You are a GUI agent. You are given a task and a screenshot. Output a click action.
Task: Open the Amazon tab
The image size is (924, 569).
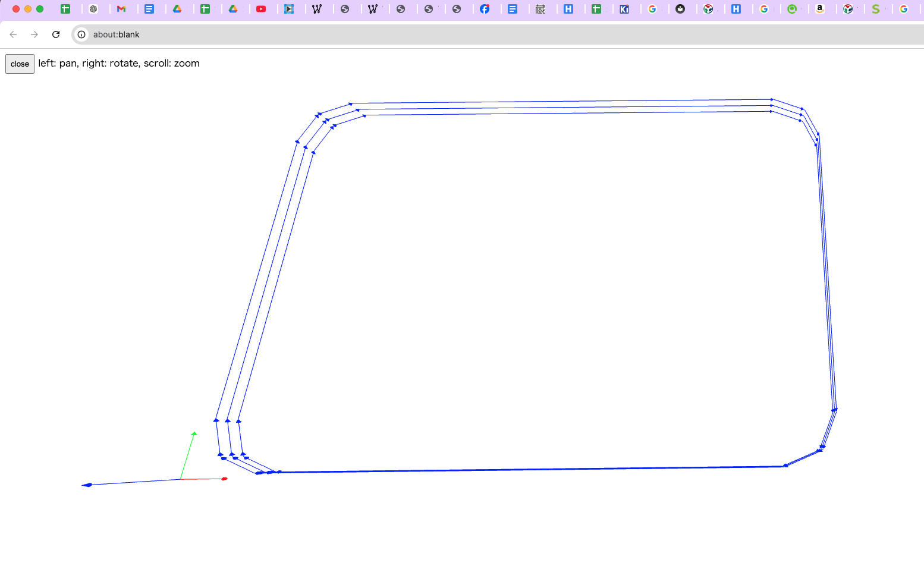click(820, 9)
